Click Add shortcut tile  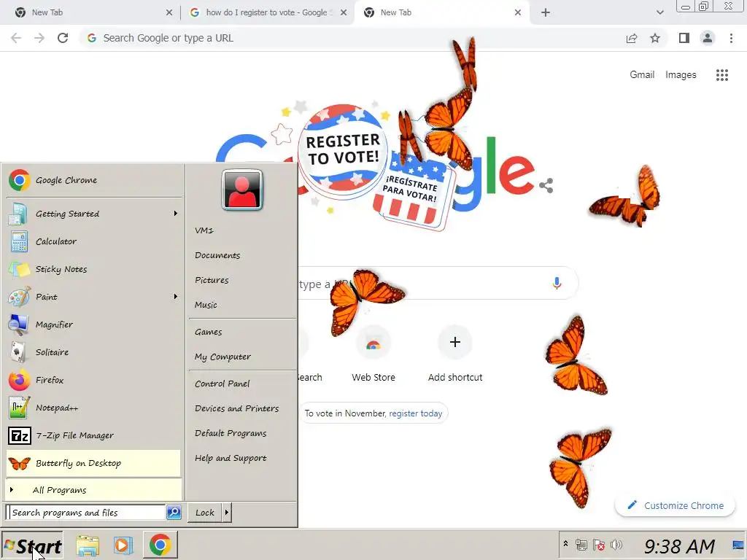(455, 355)
